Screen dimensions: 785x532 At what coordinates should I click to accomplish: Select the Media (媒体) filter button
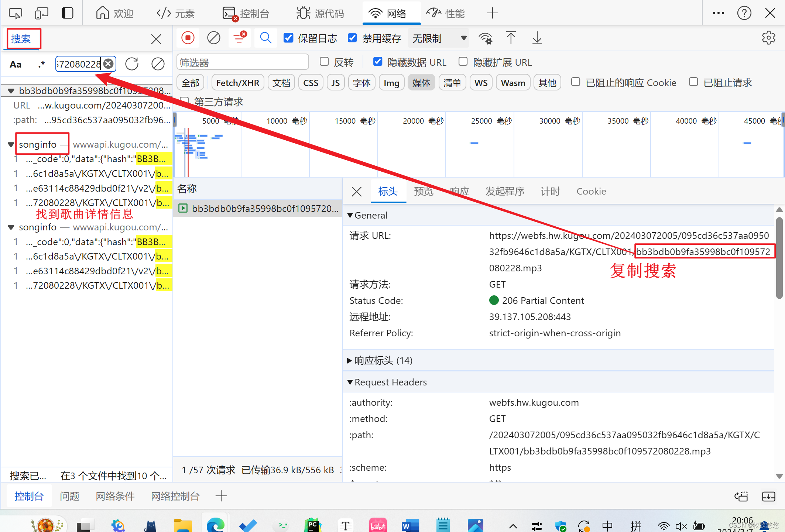[421, 83]
